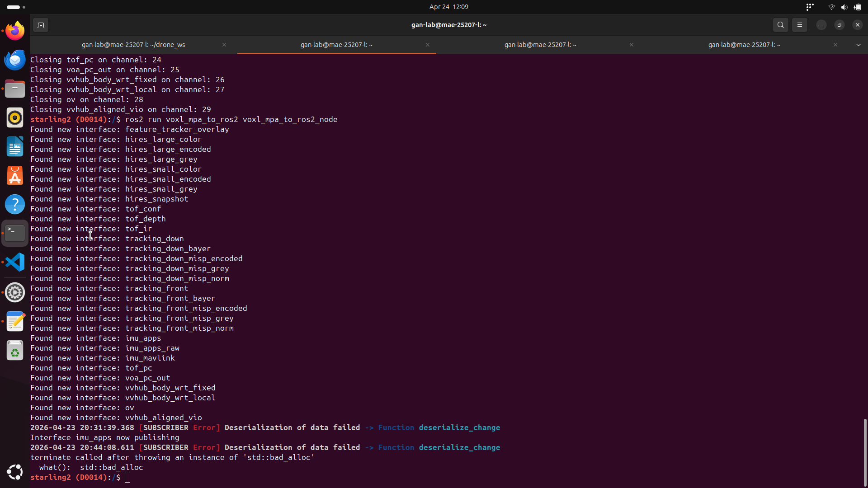Click 'Found new interface: tof_depth' line
The height and width of the screenshot is (488, 868).
98,219
